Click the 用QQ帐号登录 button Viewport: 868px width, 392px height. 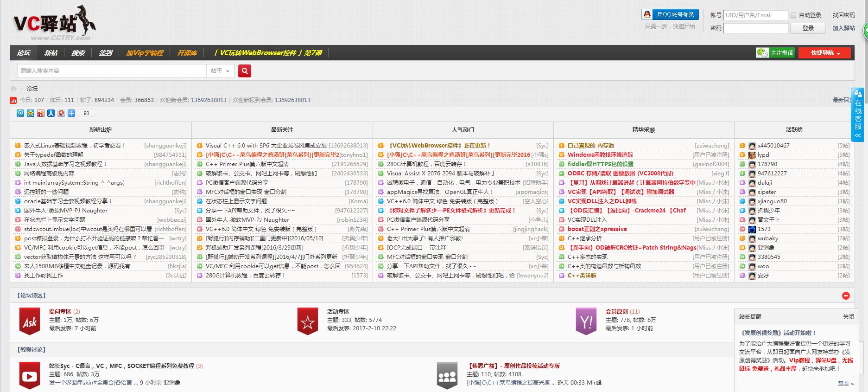[670, 15]
